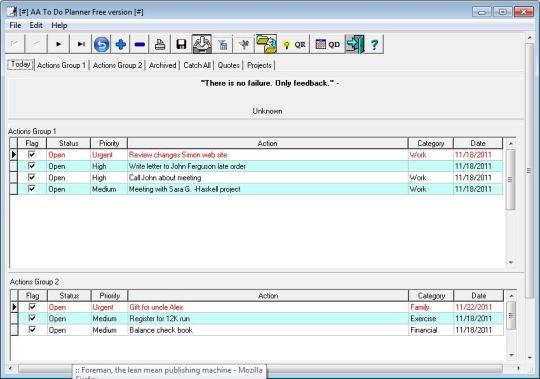Viewport: 540px width, 379px height.
Task: Click the inbox archive tray icon
Action: [202, 44]
